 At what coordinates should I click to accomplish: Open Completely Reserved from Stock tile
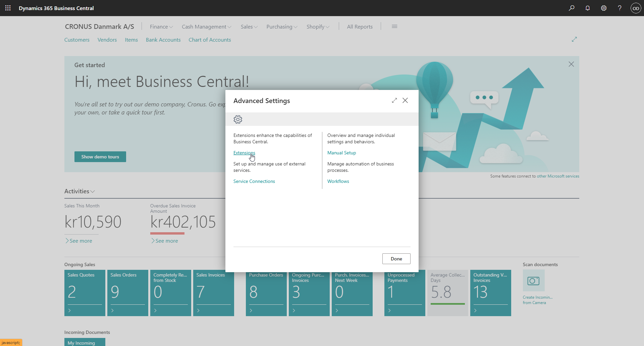coord(171,293)
